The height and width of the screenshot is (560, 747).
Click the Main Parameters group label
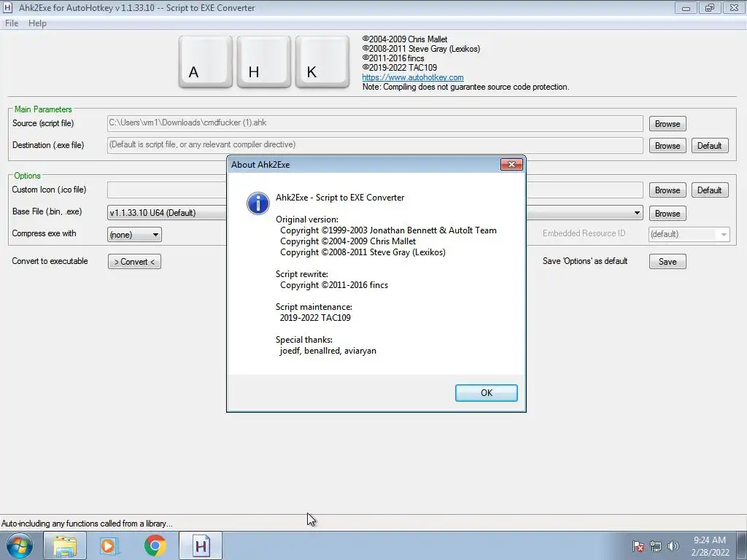click(x=43, y=109)
